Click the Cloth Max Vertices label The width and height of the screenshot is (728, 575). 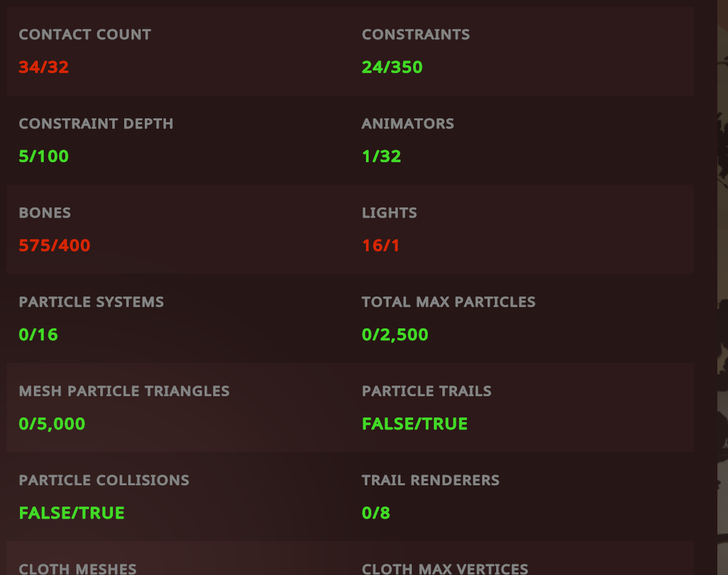pos(445,569)
